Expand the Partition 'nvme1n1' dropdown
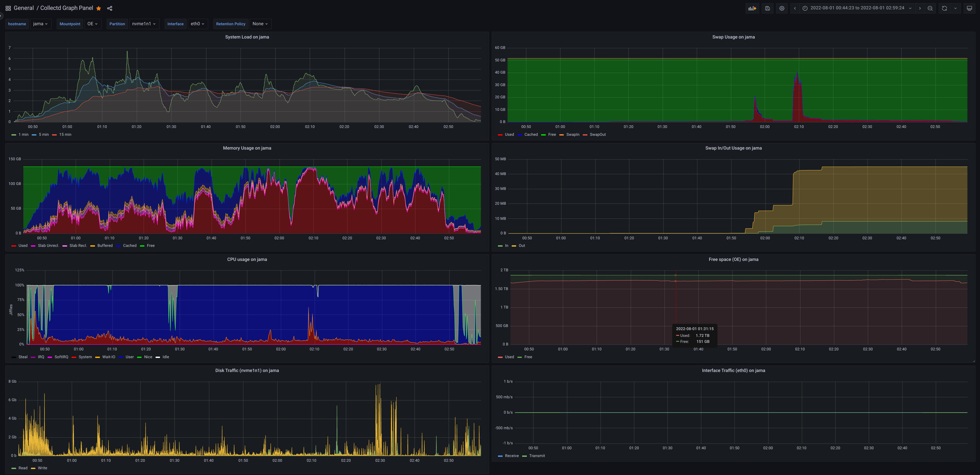980x475 pixels. pyautogui.click(x=144, y=24)
